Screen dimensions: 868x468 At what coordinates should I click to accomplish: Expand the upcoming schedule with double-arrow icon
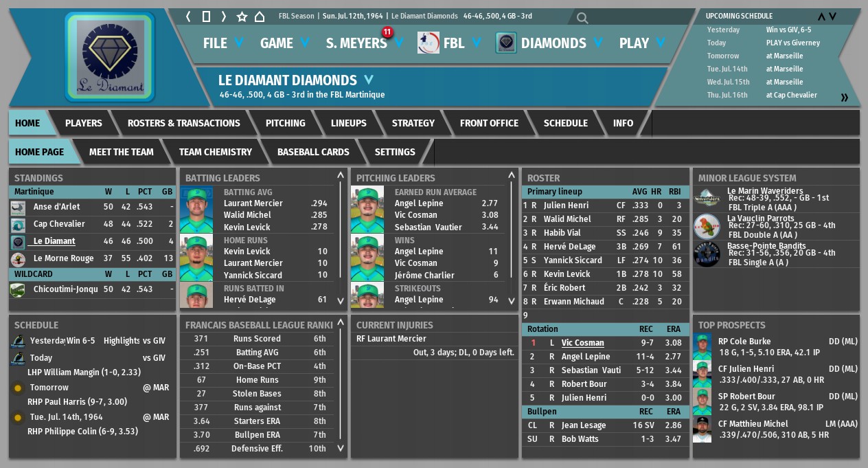(845, 98)
